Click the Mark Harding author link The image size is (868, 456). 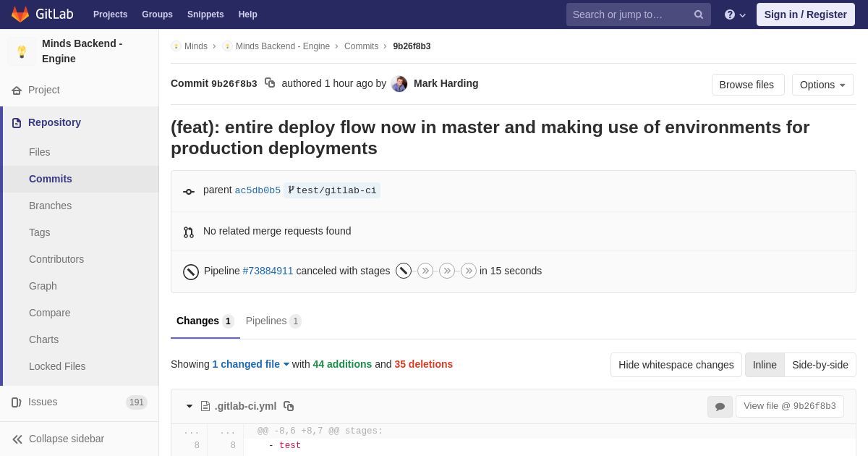click(446, 83)
